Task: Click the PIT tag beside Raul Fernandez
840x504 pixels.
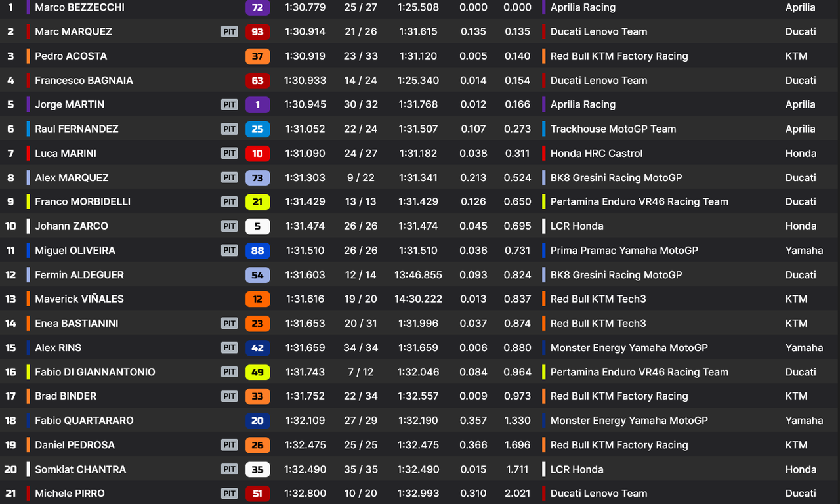Action: point(229,128)
